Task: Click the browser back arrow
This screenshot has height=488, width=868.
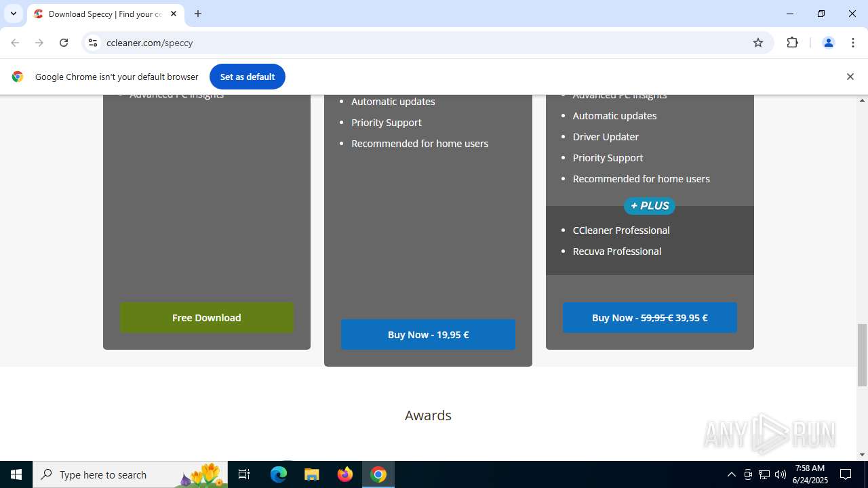Action: 15,43
